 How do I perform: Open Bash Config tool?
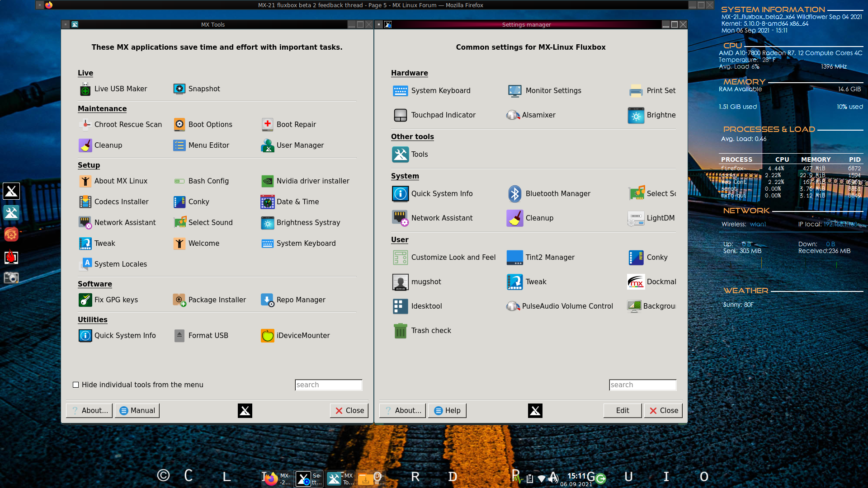click(201, 181)
